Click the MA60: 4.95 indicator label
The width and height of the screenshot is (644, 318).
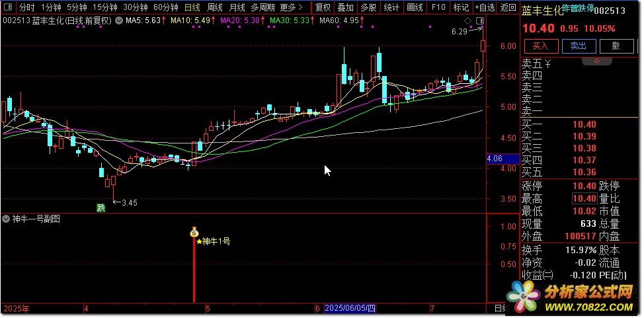click(342, 20)
